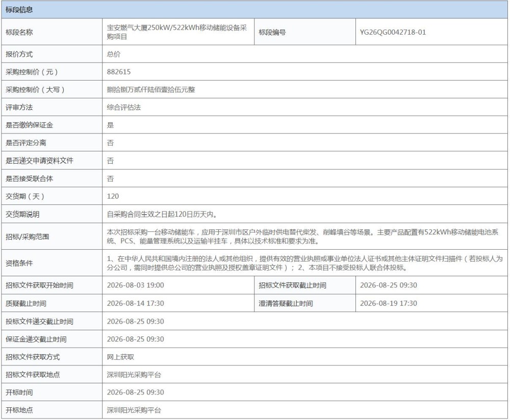Viewport: 510px width, 420px height.
Task: Select the 是否接受联合体 label
Action: pyautogui.click(x=29, y=178)
